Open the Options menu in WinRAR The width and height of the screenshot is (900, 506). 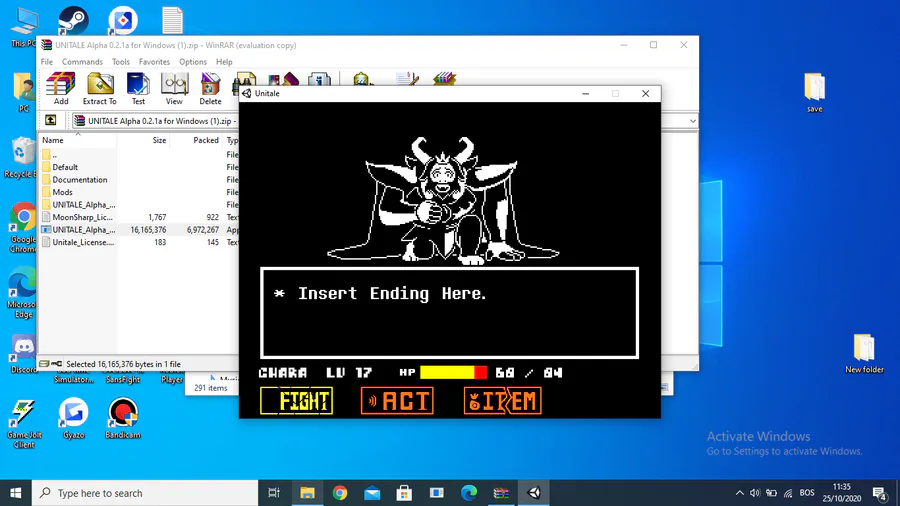(x=193, y=62)
